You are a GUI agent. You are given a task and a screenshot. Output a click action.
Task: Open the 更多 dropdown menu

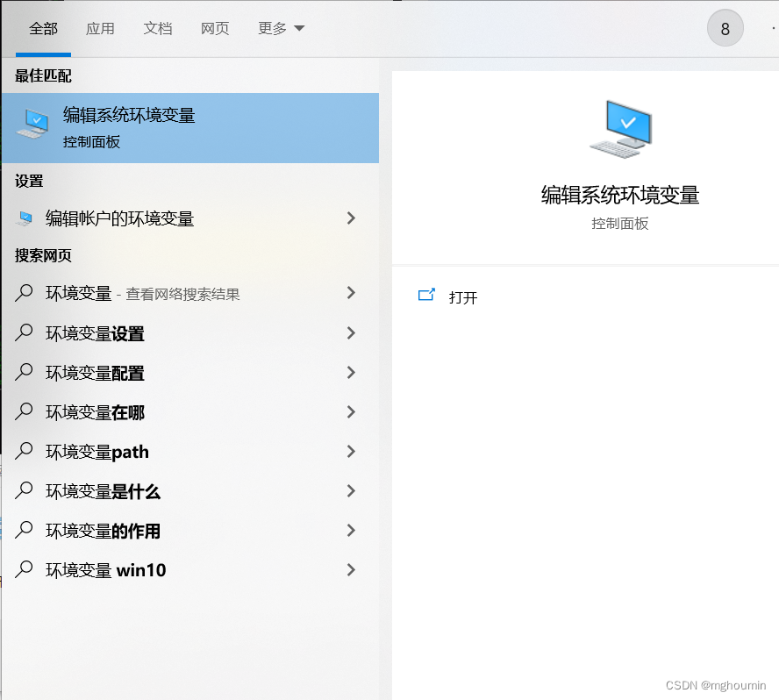[281, 27]
